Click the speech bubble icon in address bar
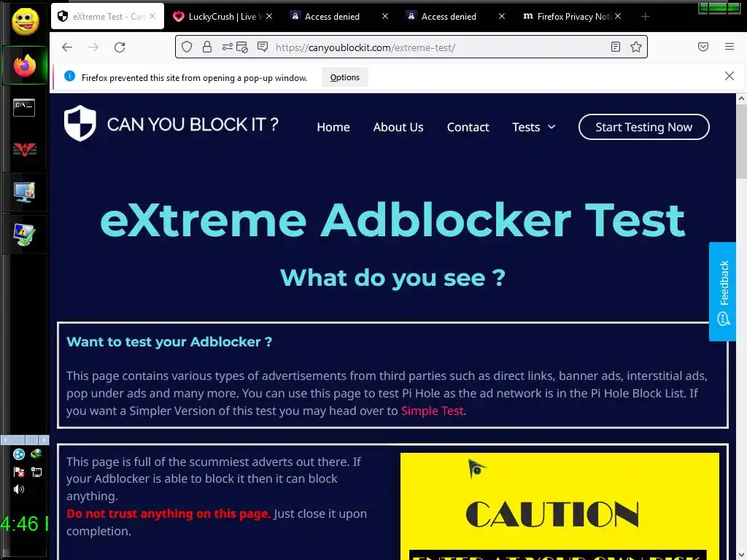This screenshot has height=560, width=747. point(263,47)
